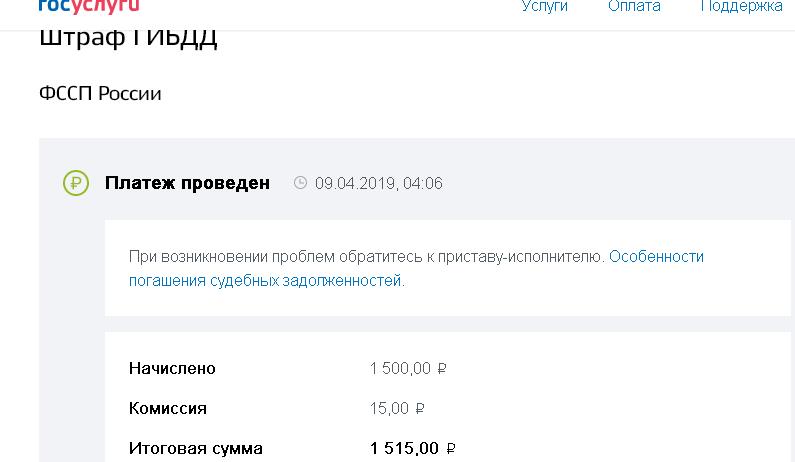Image resolution: width=795 pixels, height=462 pixels.
Task: Open the Особенности погашения судебных задолженностей link
Action: click(x=656, y=257)
